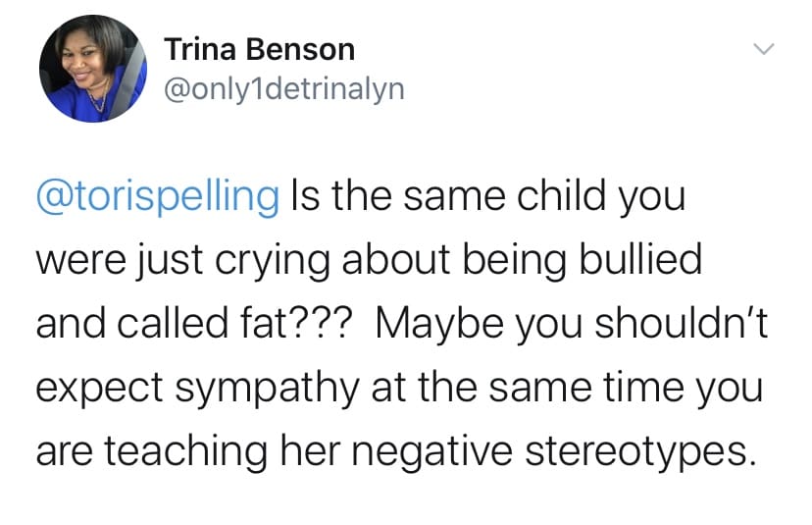
Task: Click the word "child" in the first line
Action: point(561,195)
